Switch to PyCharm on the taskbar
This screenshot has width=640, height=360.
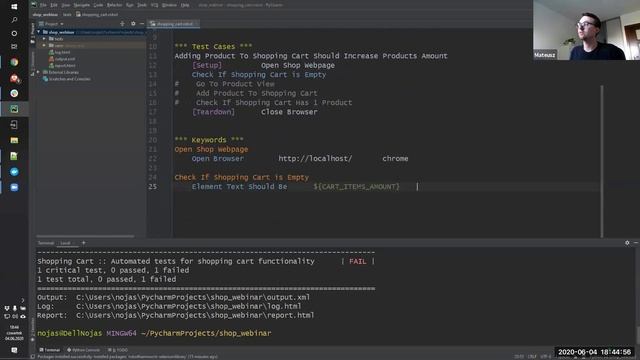pyautogui.click(x=14, y=109)
